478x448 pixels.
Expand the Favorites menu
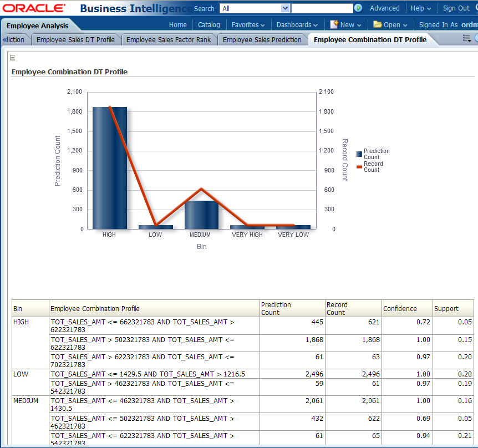(x=248, y=24)
